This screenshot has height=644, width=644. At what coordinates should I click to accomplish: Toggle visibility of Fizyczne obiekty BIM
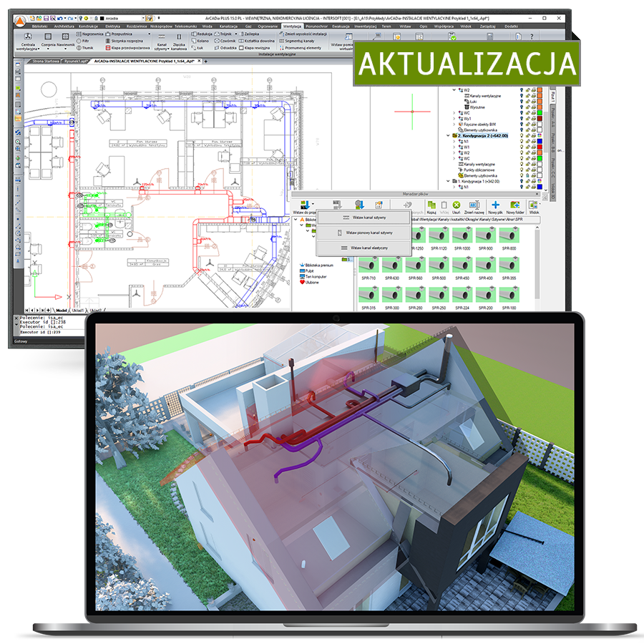(522, 125)
